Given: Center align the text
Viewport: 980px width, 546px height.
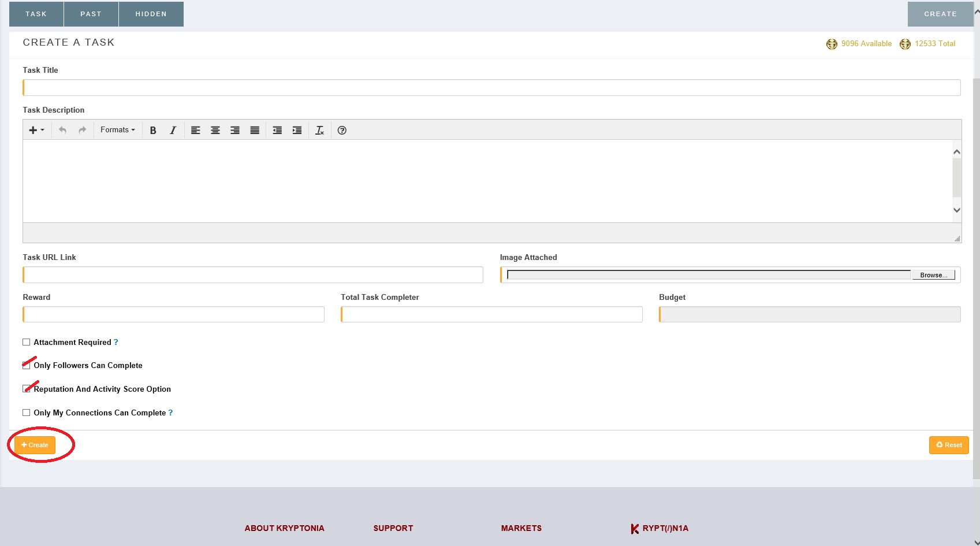Looking at the screenshot, I should pos(215,130).
